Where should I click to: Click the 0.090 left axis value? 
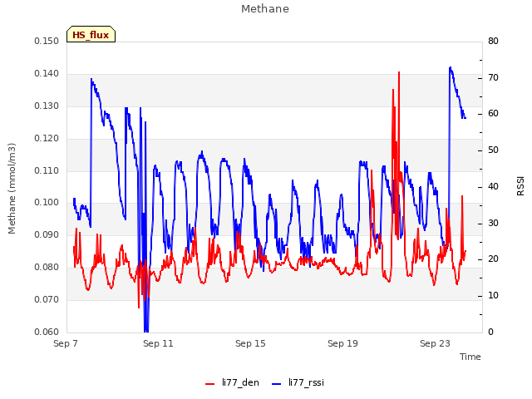pos(47,234)
